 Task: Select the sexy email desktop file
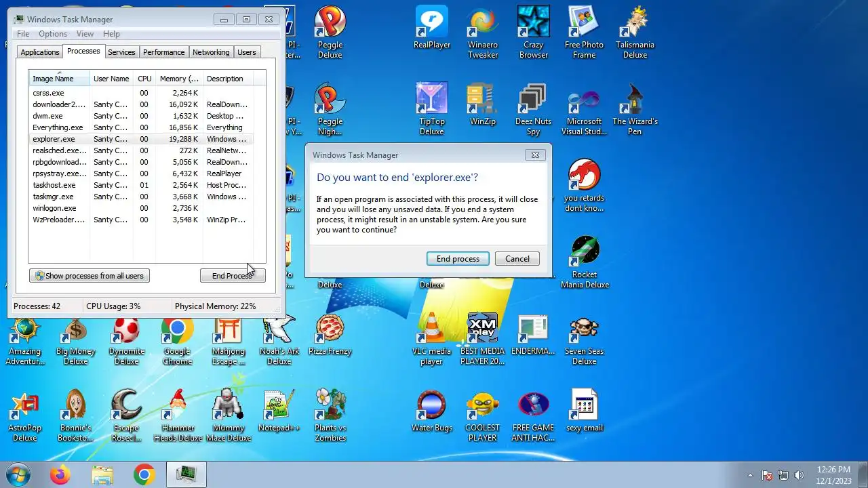click(584, 410)
